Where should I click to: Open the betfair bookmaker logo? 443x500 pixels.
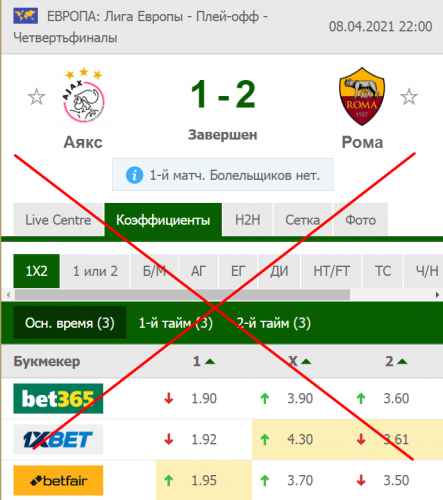[x=58, y=480]
